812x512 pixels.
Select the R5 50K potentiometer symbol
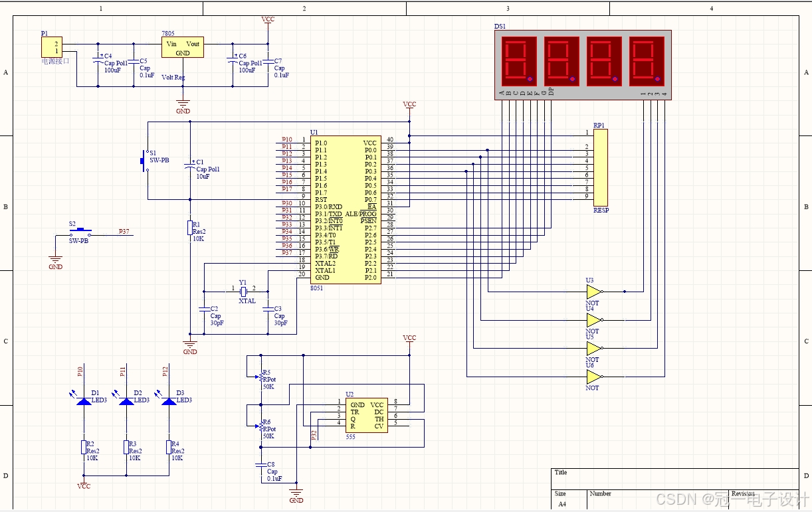click(260, 379)
